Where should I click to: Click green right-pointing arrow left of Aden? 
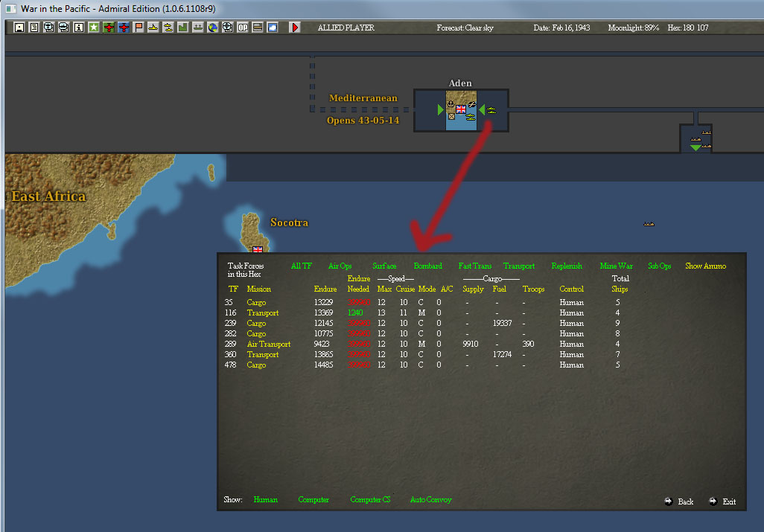pyautogui.click(x=441, y=109)
